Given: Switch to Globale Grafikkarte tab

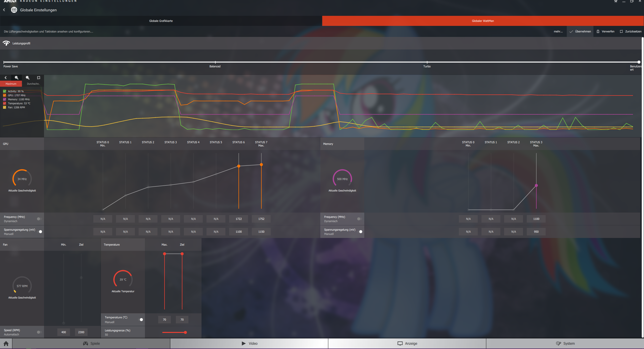Looking at the screenshot, I should point(161,21).
